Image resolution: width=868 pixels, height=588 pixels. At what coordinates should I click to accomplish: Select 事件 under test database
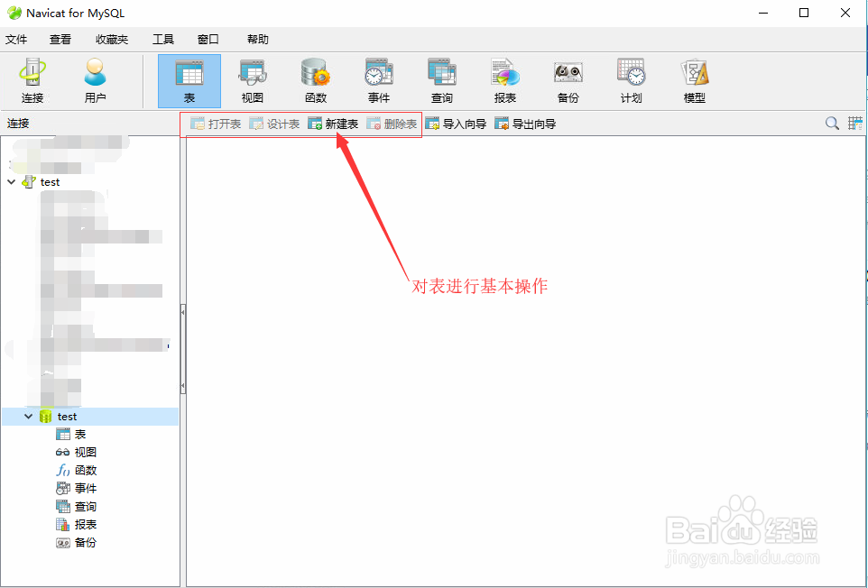(x=77, y=489)
